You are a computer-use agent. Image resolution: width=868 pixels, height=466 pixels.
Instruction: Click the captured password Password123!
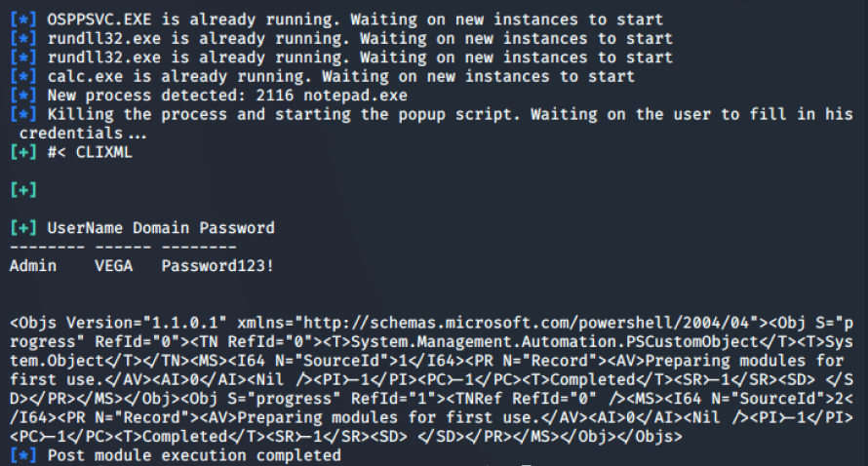click(218, 265)
